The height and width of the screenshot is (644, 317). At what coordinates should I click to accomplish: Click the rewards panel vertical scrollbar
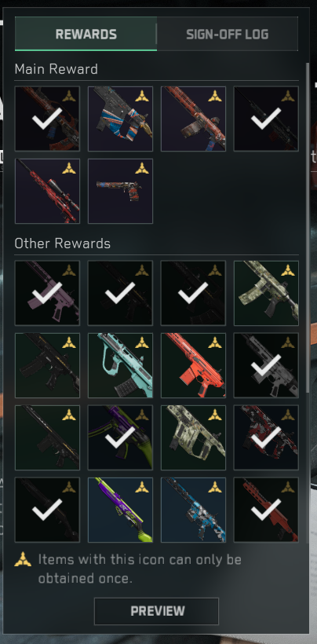pyautogui.click(x=308, y=228)
